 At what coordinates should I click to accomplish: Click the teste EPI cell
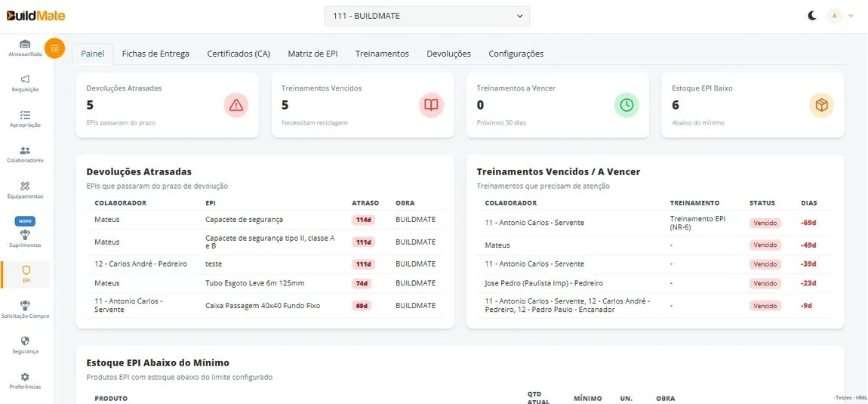point(213,264)
